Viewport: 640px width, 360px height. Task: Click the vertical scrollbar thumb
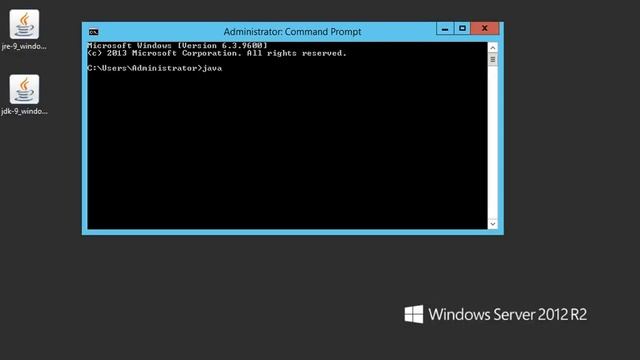[493, 60]
